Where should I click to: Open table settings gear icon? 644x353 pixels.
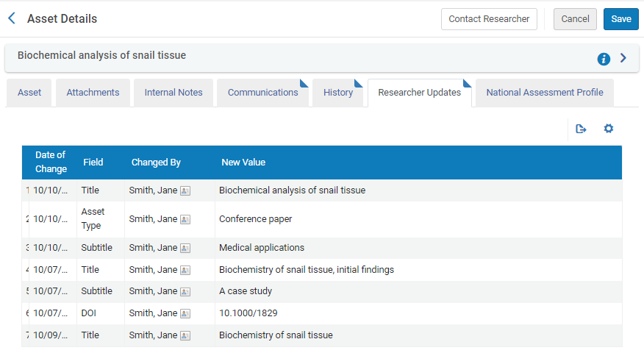(609, 129)
